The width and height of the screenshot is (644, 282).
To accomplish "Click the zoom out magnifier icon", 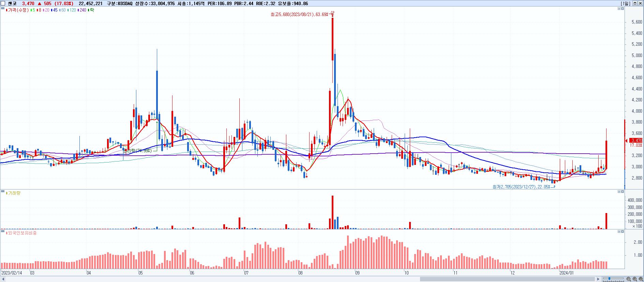I will (x=629, y=279).
